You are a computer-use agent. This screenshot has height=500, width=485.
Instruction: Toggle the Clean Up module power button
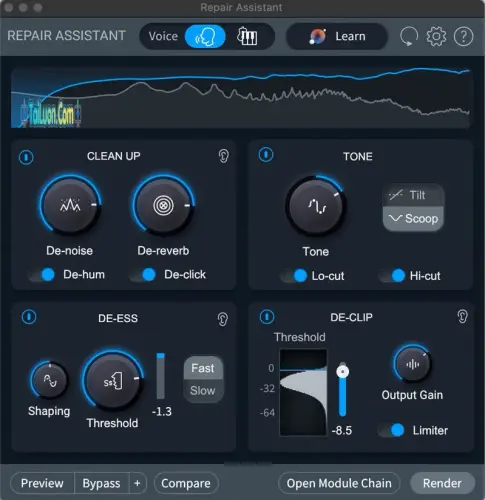click(26, 157)
